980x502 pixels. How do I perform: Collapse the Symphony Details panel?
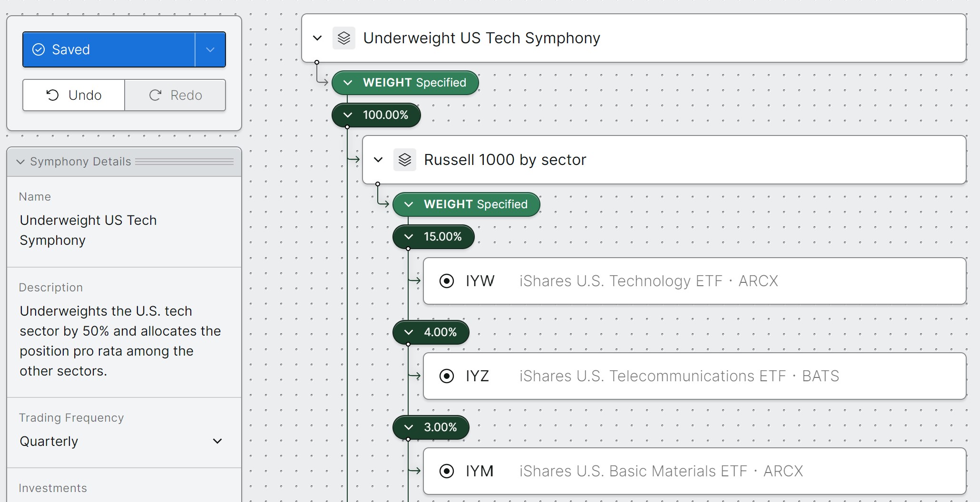(x=20, y=162)
